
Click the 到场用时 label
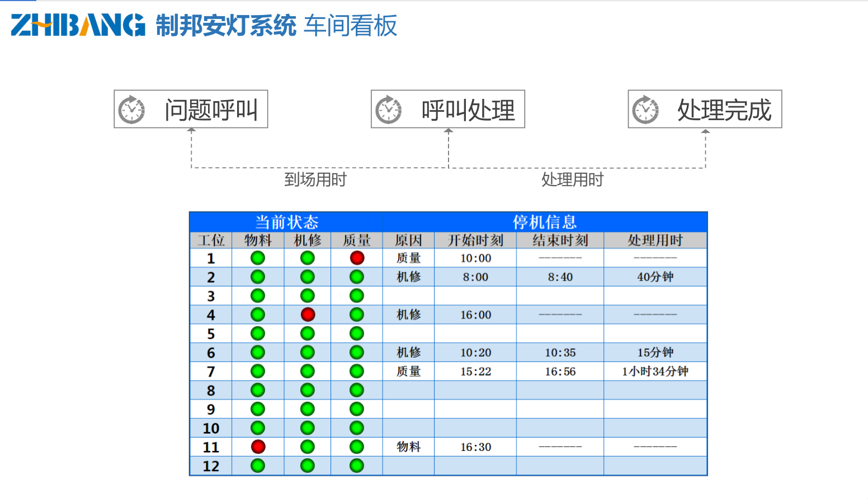[315, 180]
